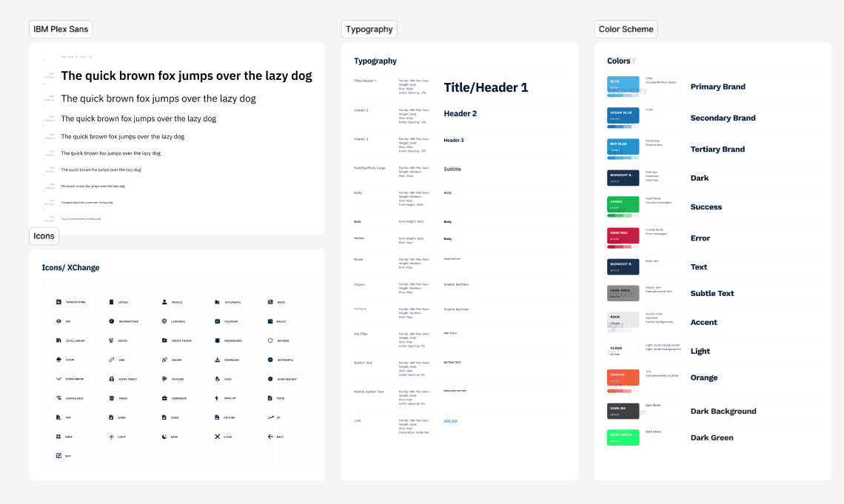The width and height of the screenshot is (844, 504).
Task: Click the Dark Green color swatch
Action: coord(623,437)
